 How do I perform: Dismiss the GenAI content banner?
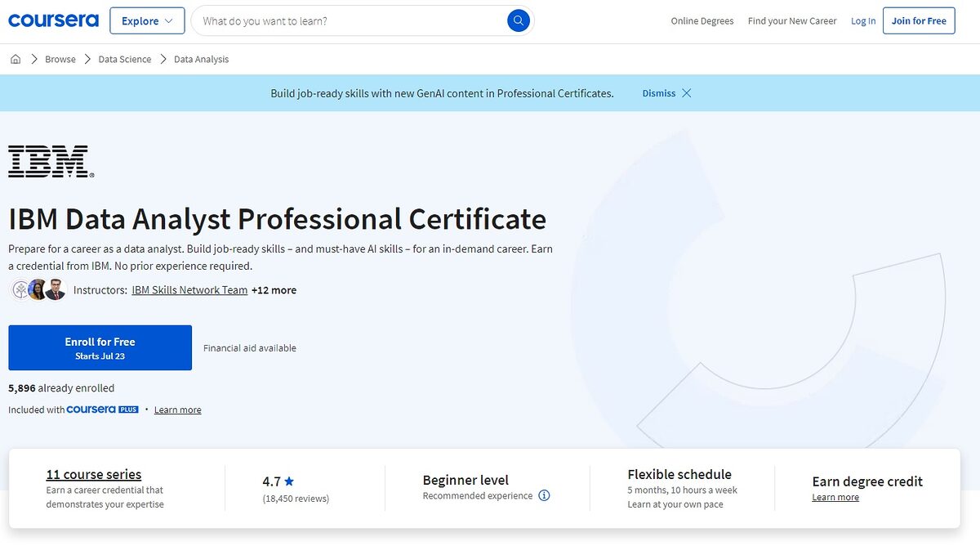click(666, 93)
